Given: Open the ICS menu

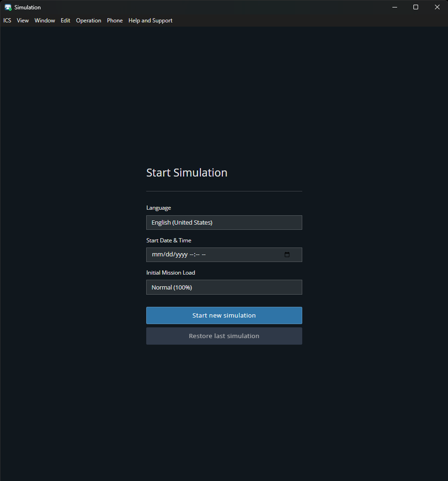Looking at the screenshot, I should pos(7,21).
